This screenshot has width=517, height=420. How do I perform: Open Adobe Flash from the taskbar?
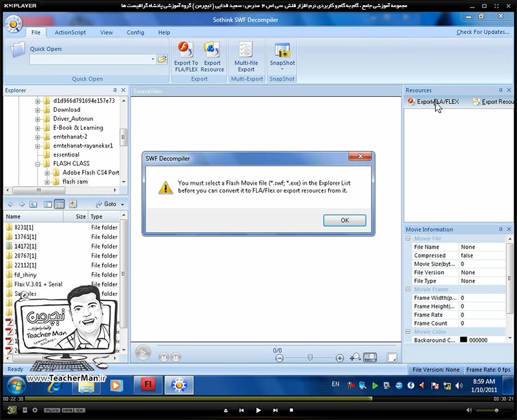tap(148, 384)
